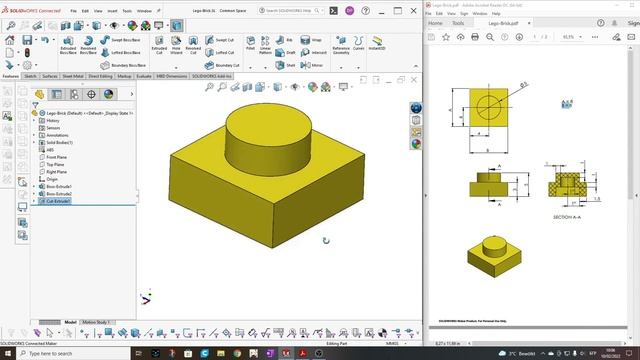Open SolidWorks help question mark button
Screen dimensions: 640x360
(x=366, y=11)
